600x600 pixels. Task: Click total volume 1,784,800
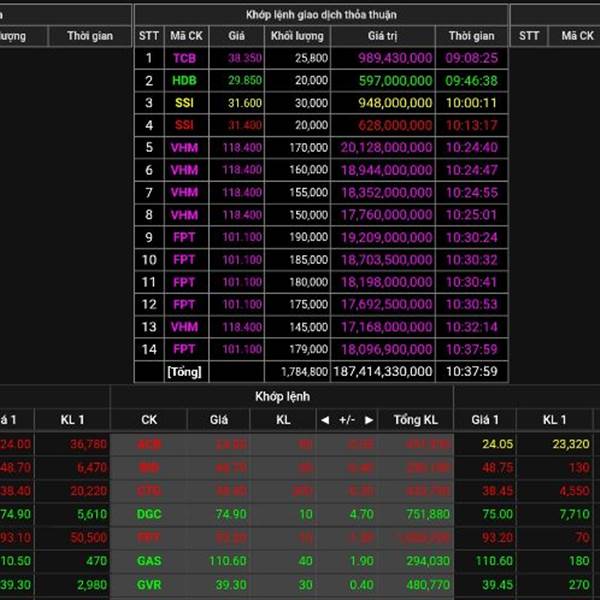coord(304,372)
